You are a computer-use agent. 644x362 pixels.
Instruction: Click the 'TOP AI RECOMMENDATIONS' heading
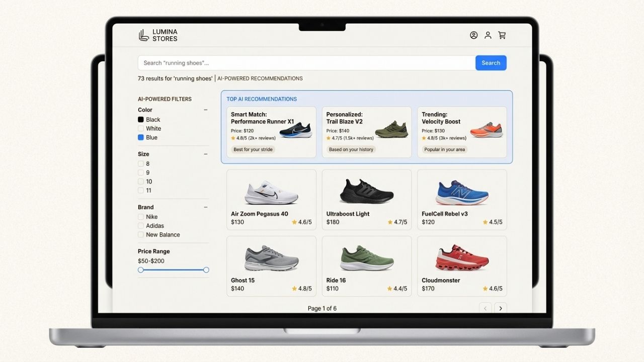point(262,99)
